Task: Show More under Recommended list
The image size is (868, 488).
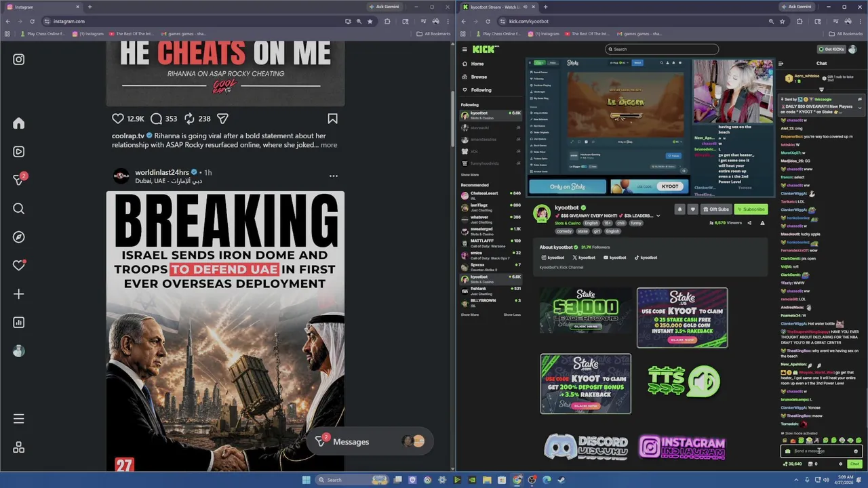Action: click(x=470, y=314)
